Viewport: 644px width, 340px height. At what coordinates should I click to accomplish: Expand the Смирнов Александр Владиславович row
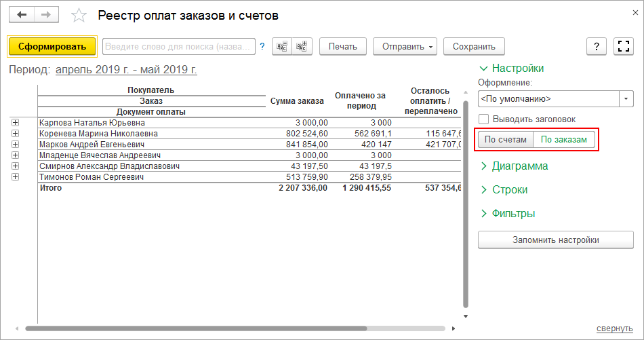[x=15, y=166]
